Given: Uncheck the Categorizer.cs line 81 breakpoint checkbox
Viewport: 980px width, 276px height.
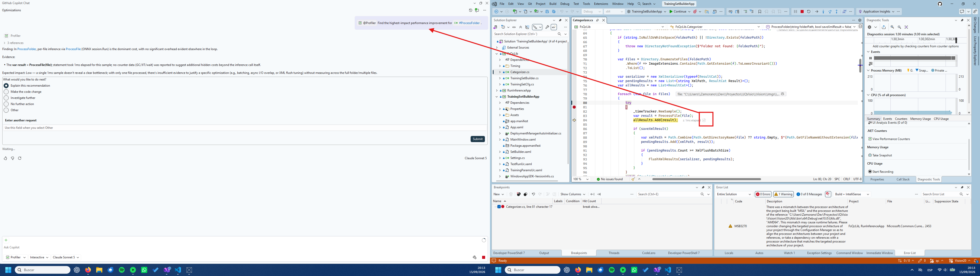Looking at the screenshot, I should [x=499, y=207].
